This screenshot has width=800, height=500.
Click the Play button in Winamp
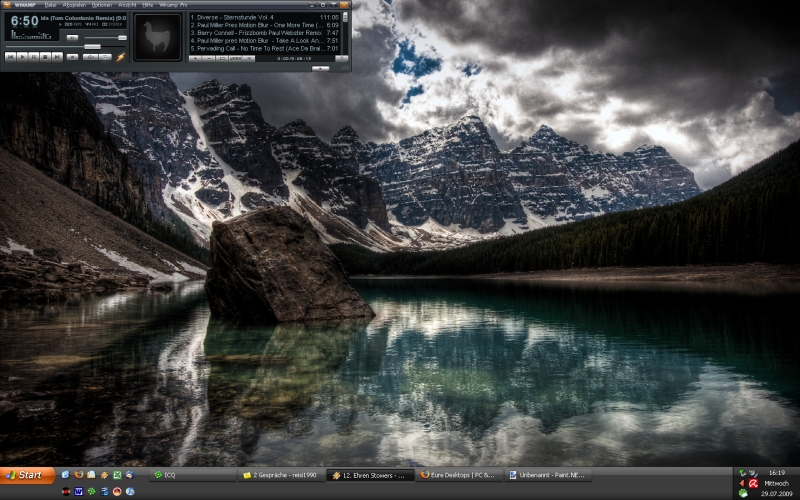click(x=22, y=57)
